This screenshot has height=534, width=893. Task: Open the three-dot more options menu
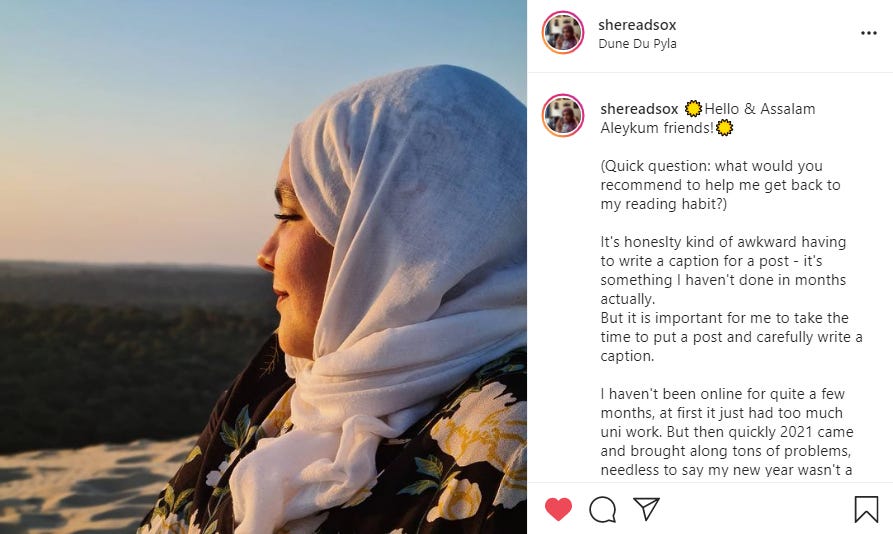coord(869,33)
